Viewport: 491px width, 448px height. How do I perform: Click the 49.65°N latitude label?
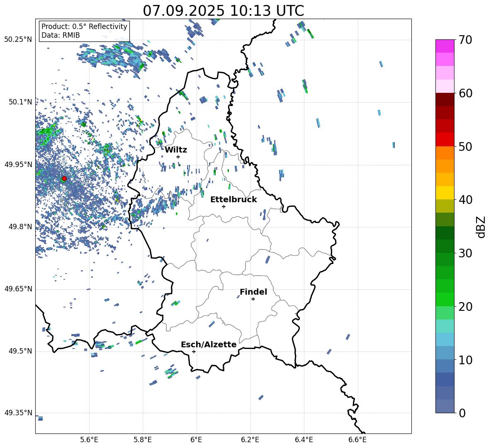[18, 289]
